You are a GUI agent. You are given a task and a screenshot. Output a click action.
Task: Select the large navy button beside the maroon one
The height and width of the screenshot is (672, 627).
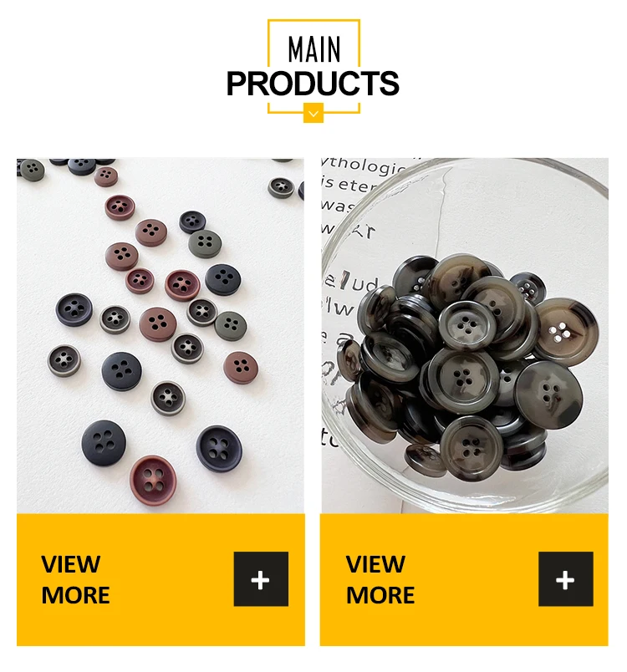[219, 449]
